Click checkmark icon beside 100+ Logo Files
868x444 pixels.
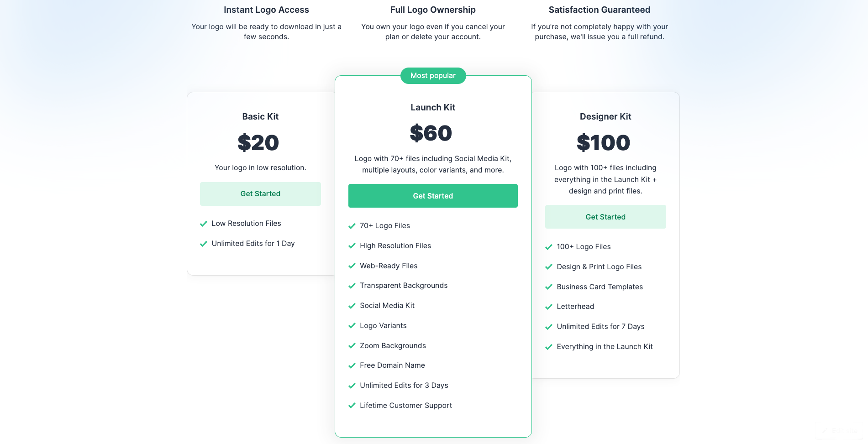click(x=549, y=247)
